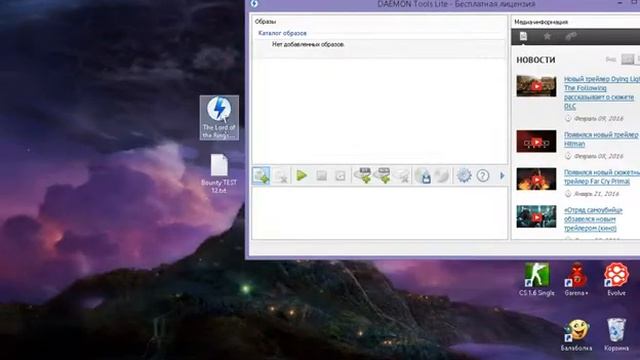The image size is (640, 360).
Task: Open the Dying Light The Following news link
Action: [x=601, y=93]
